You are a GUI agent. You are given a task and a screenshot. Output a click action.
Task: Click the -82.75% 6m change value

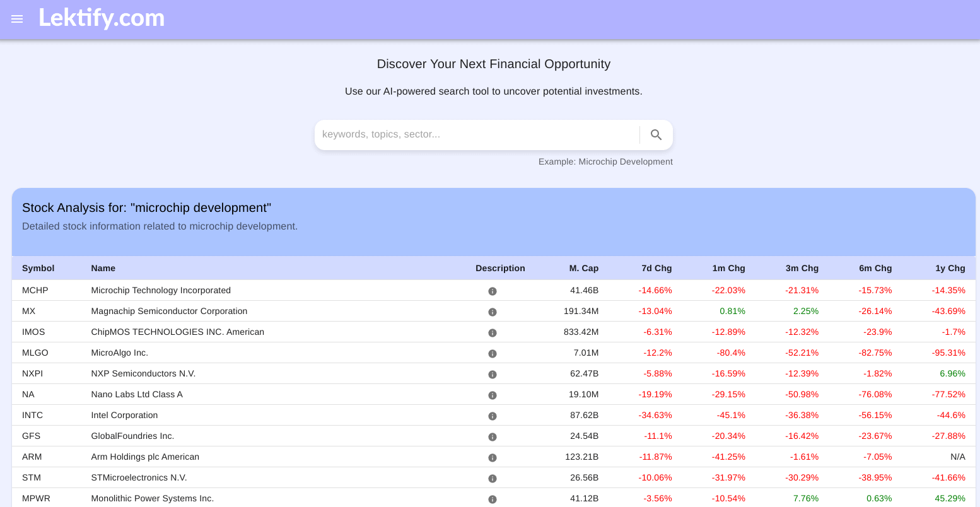point(875,353)
